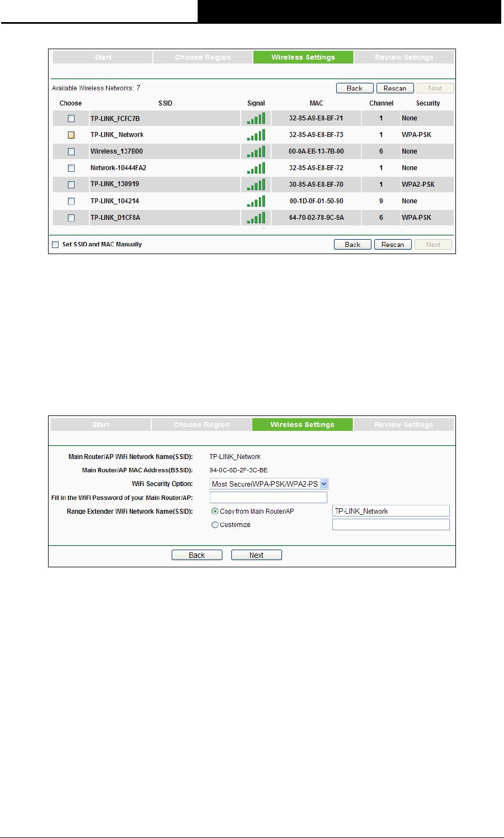Screen dimensions: 504x838
Task: Click Channel column header
Action: pyautogui.click(x=381, y=103)
